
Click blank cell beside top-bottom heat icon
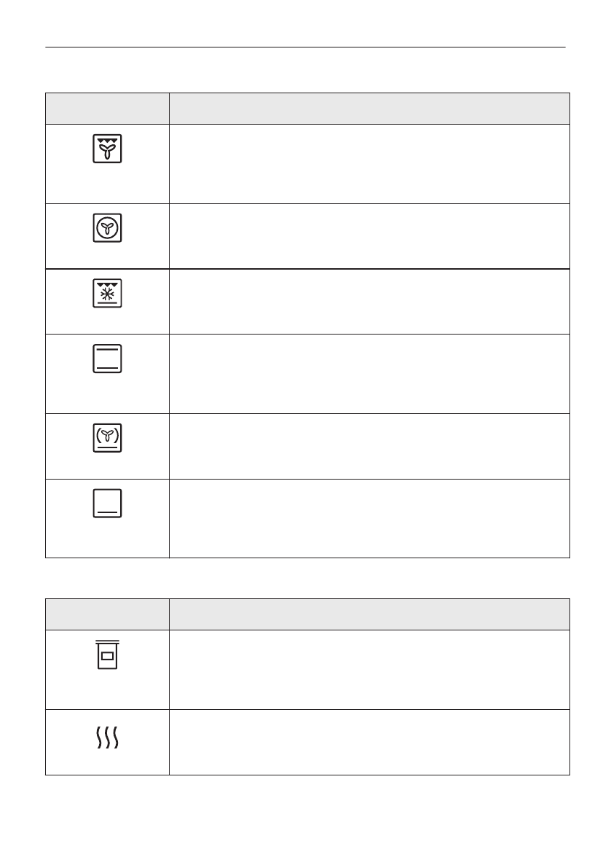click(369, 374)
